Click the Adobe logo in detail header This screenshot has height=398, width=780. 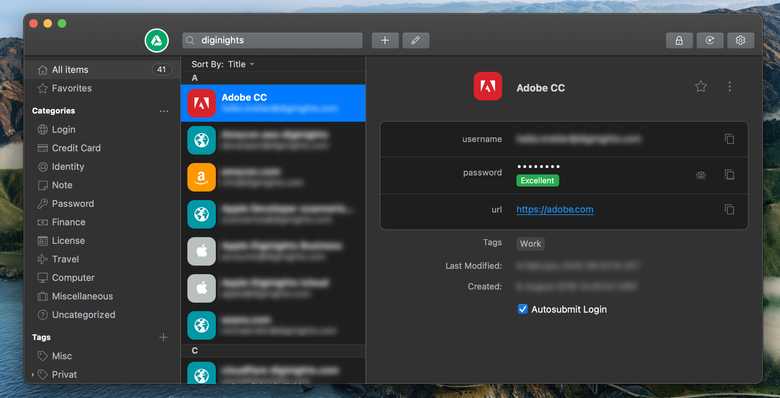point(488,87)
